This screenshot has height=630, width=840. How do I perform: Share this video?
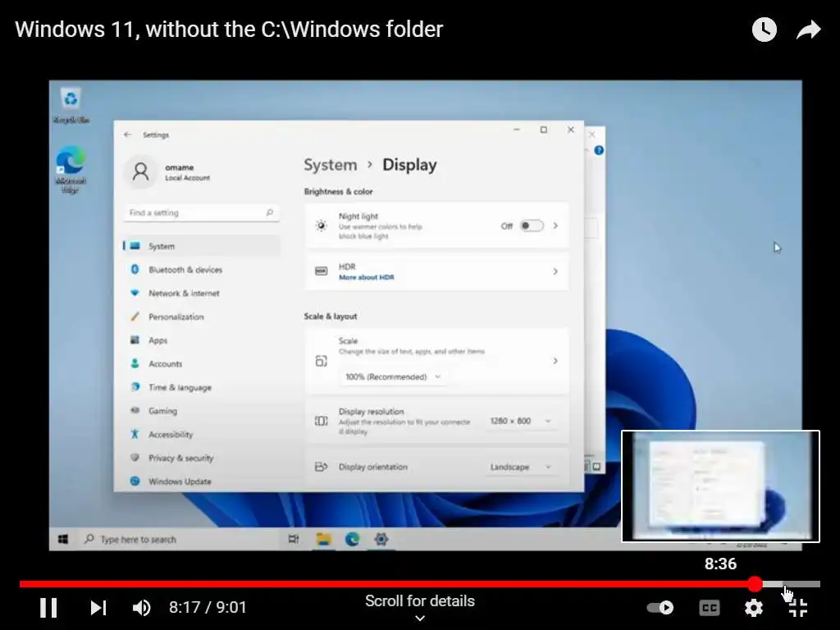click(x=808, y=30)
